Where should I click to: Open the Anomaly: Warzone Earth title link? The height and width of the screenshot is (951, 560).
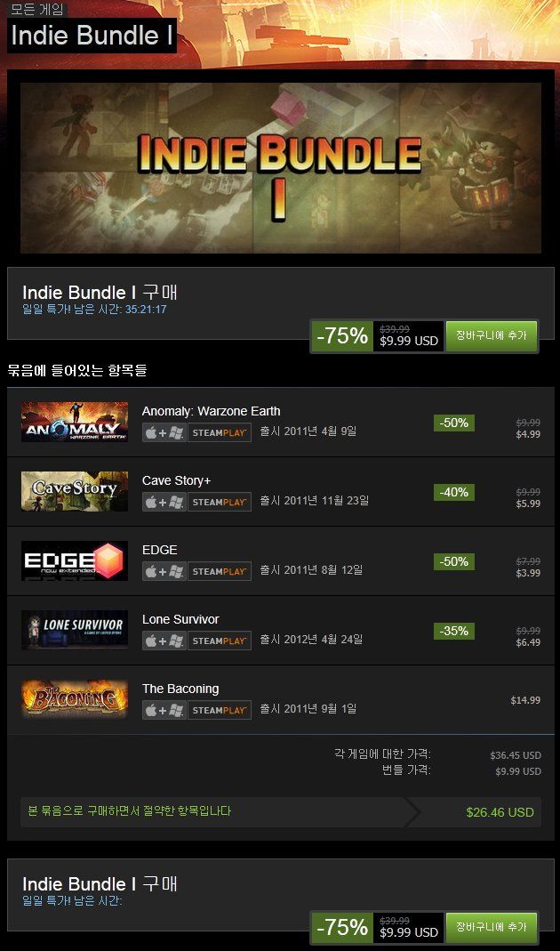[211, 411]
